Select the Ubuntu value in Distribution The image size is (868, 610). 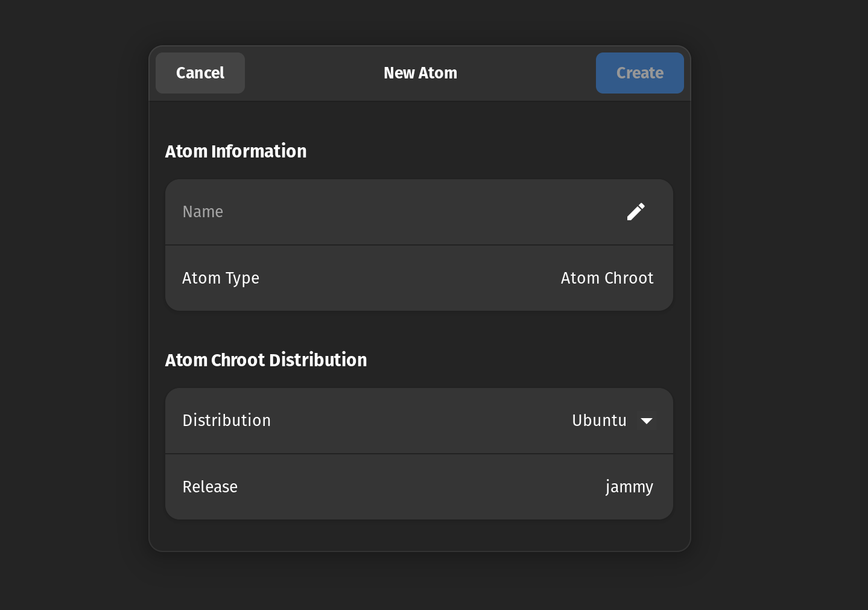pos(599,421)
